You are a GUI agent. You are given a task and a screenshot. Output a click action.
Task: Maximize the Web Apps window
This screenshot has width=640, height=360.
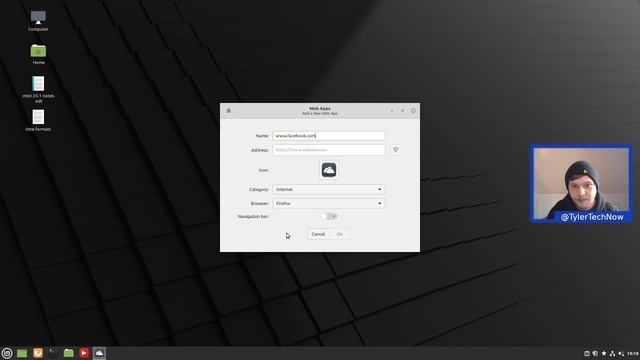click(402, 111)
